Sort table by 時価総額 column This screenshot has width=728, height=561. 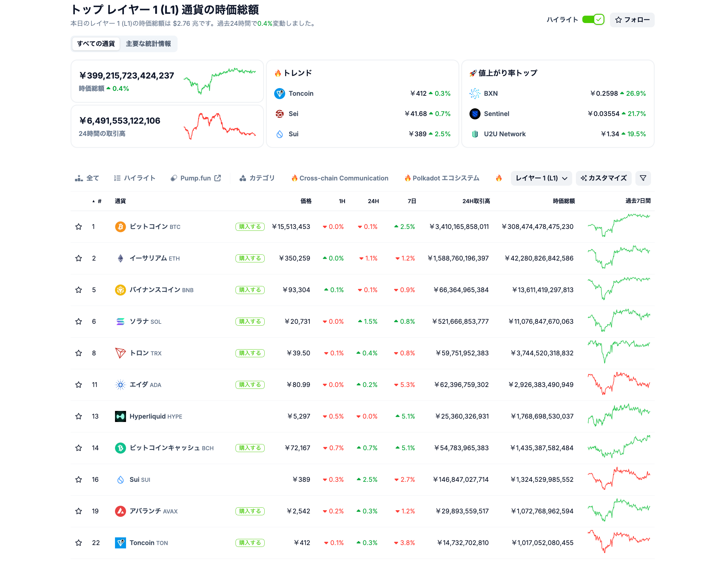click(x=564, y=201)
